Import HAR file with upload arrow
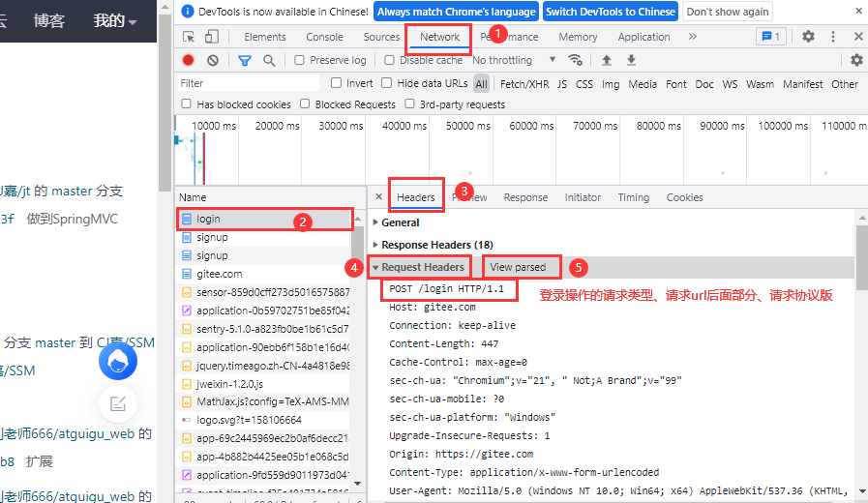868x503 pixels. (607, 60)
